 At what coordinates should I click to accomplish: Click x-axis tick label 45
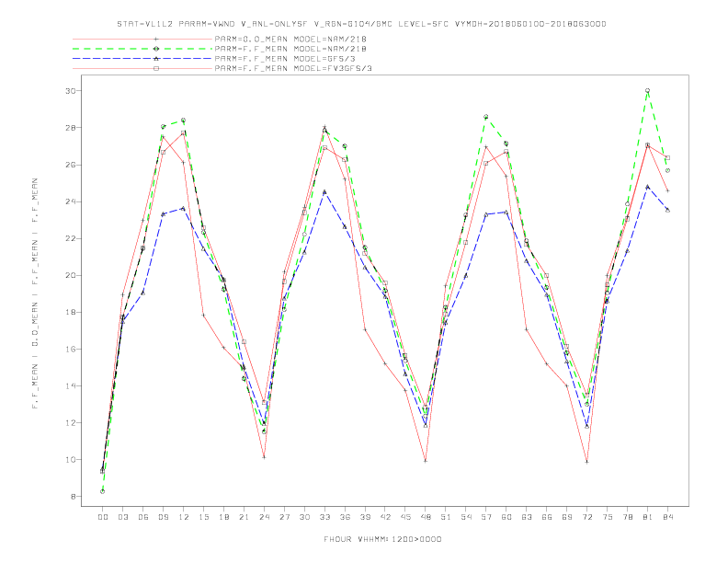[x=405, y=517]
